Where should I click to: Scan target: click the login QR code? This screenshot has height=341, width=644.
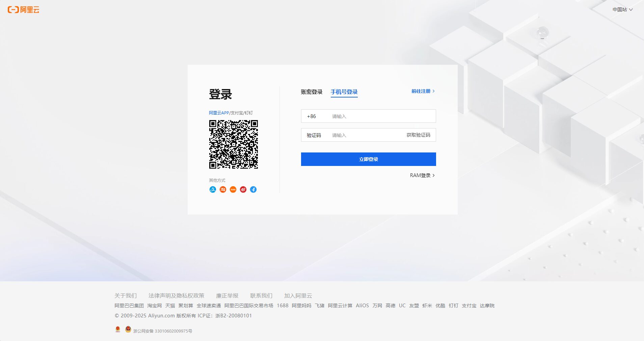[x=234, y=144]
